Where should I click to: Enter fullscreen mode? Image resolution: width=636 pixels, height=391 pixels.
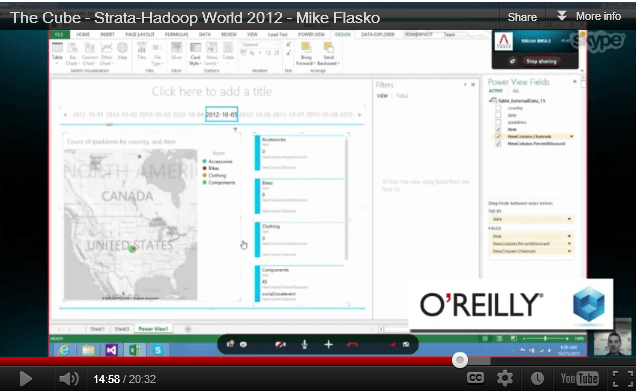click(622, 378)
